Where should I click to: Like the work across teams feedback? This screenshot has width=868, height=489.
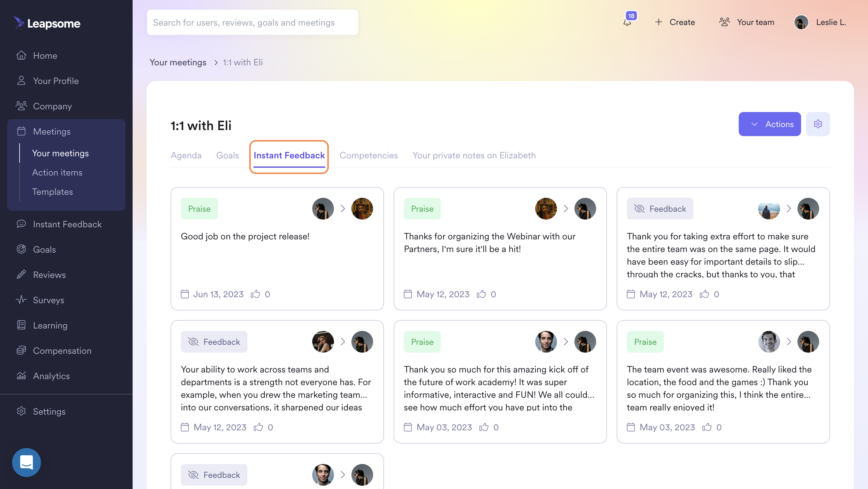[258, 427]
